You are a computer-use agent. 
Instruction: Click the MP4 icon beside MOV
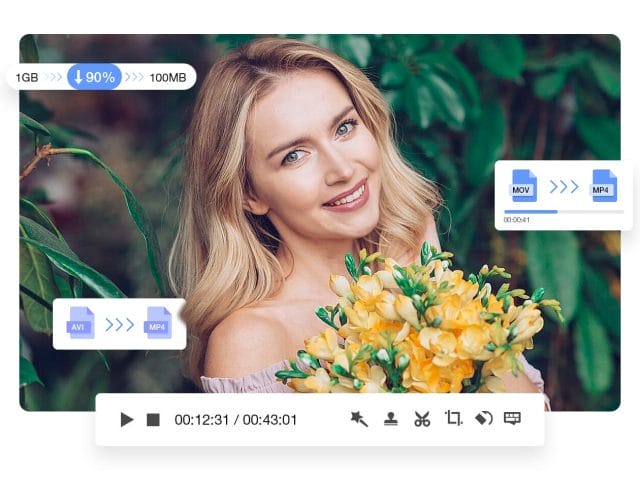[603, 186]
